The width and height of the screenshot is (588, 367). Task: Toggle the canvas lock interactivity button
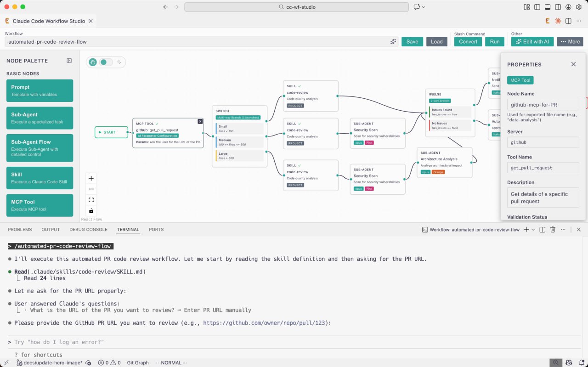coord(91,211)
